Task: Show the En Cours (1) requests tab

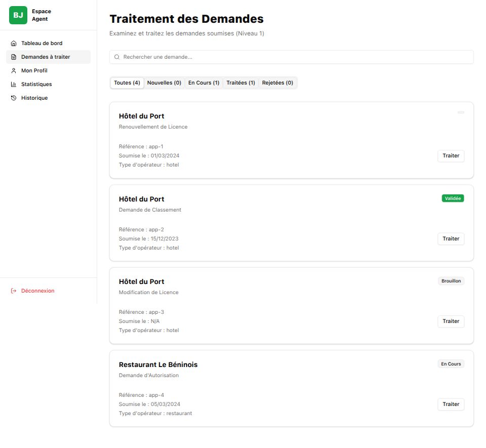Action: (204, 83)
